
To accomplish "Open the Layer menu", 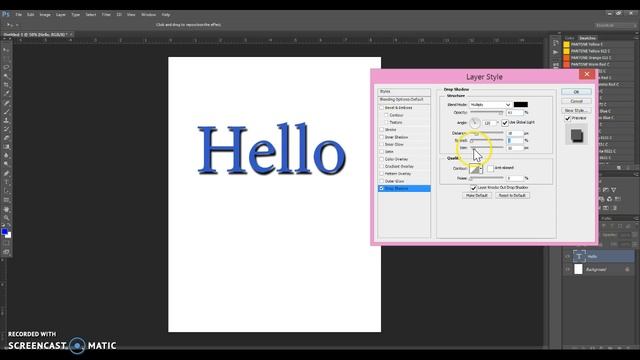I will coord(61,15).
